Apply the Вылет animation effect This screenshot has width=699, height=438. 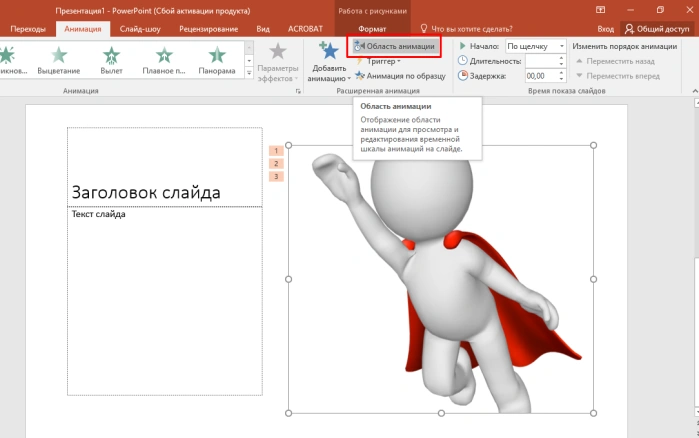[x=111, y=61]
